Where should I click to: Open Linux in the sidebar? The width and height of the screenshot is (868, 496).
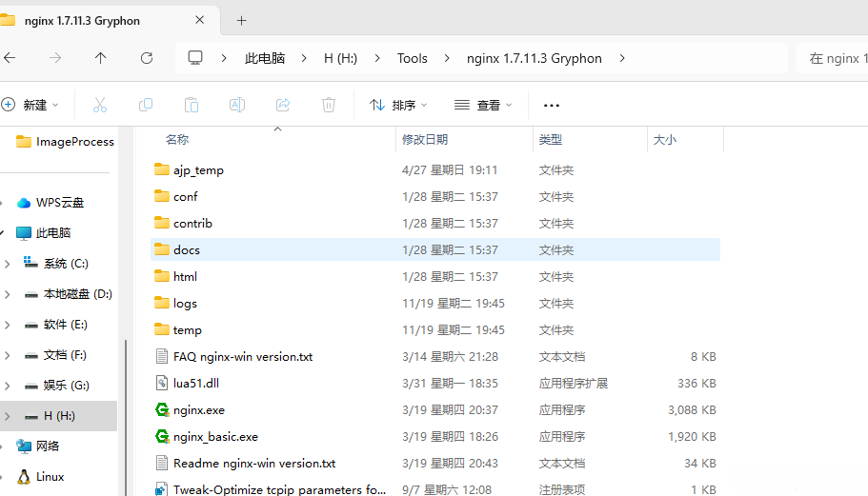(x=40, y=476)
